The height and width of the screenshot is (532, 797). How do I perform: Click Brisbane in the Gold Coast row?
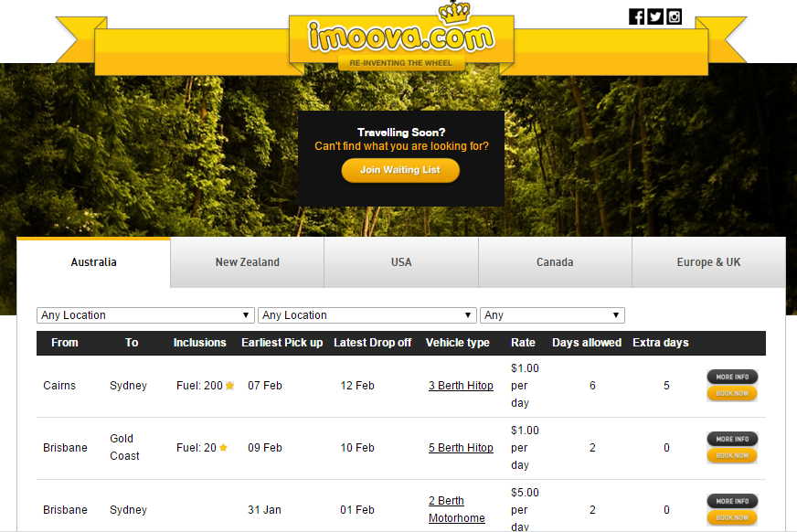click(x=65, y=448)
